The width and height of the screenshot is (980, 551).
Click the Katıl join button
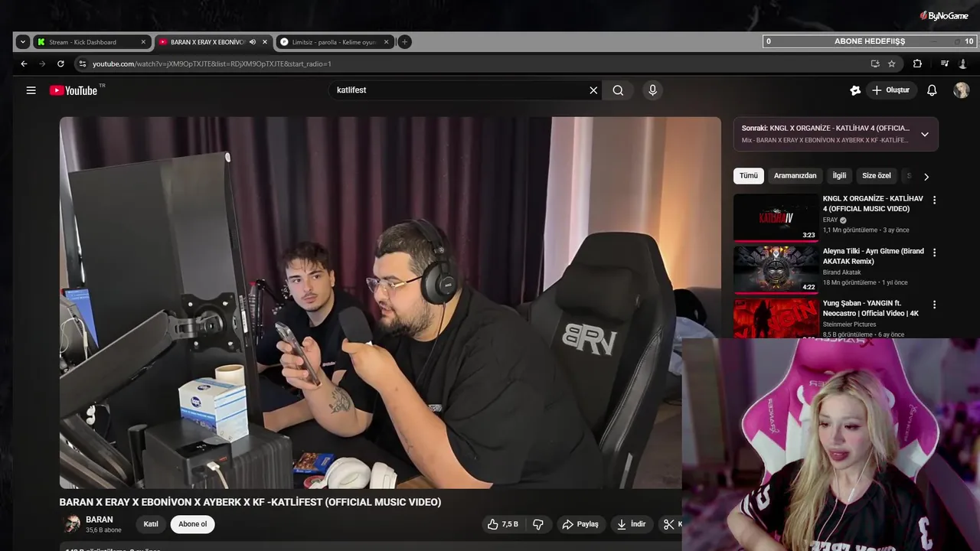[151, 524]
